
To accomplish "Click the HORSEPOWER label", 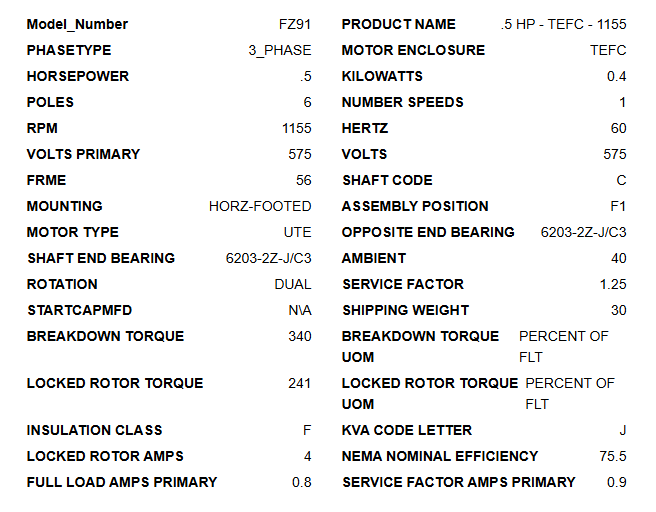I will tap(77, 76).
